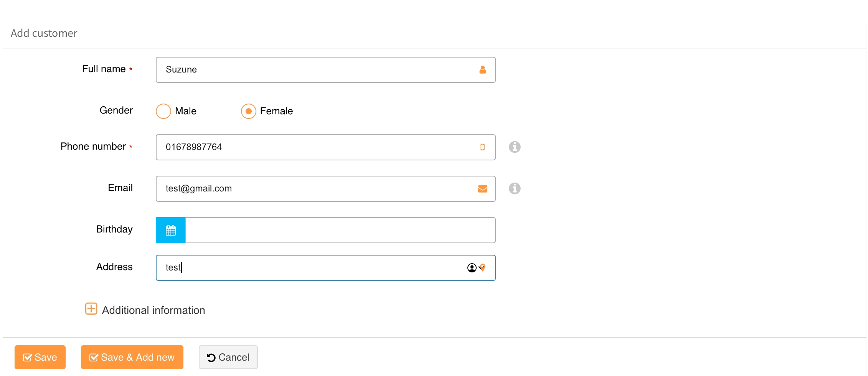Viewport: 868px width, 376px height.
Task: Select the Female radio button
Action: [x=249, y=111]
